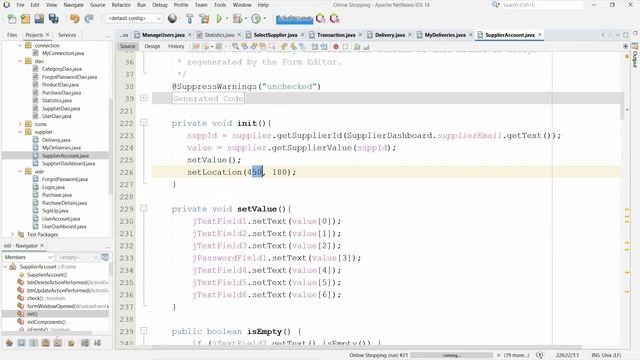The image size is (640, 360).
Task: Toggle the second Navigator filter button at bottom
Action: click(x=21, y=343)
